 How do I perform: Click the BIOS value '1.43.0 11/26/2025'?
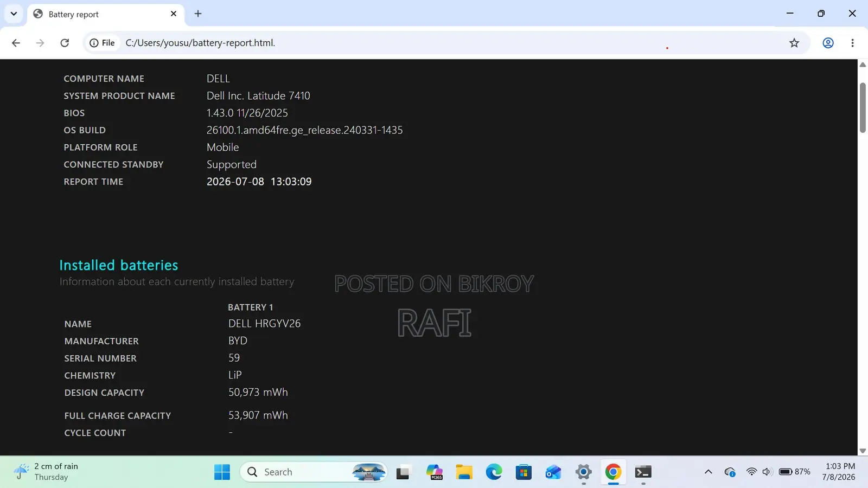247,113
